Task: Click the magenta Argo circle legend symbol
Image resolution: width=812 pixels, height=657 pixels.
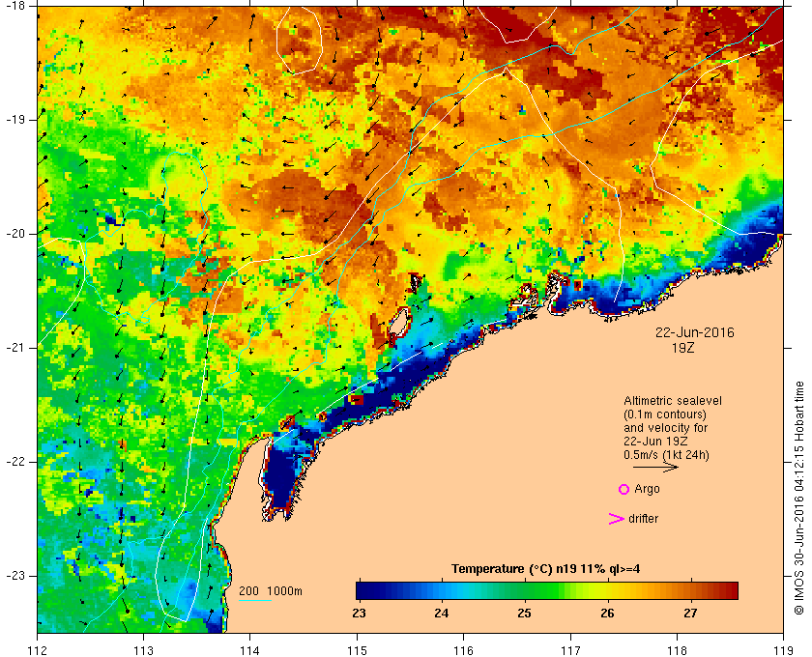Action: click(624, 489)
